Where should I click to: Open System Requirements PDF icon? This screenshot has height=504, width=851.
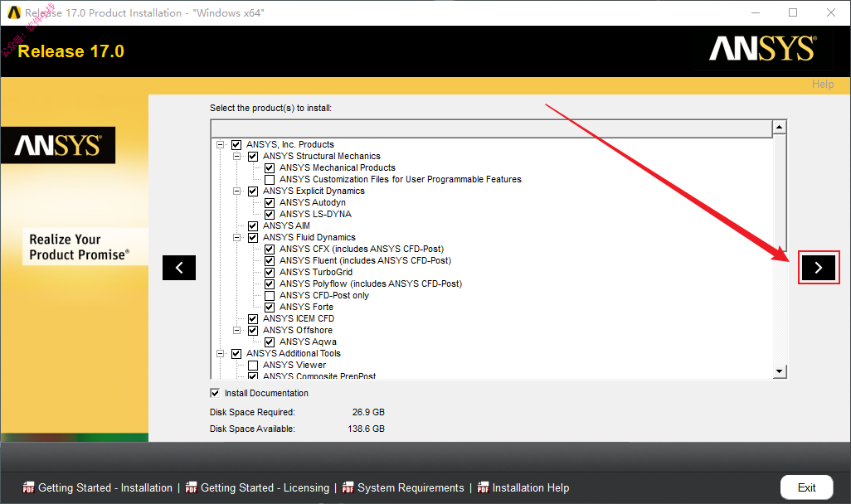(348, 487)
